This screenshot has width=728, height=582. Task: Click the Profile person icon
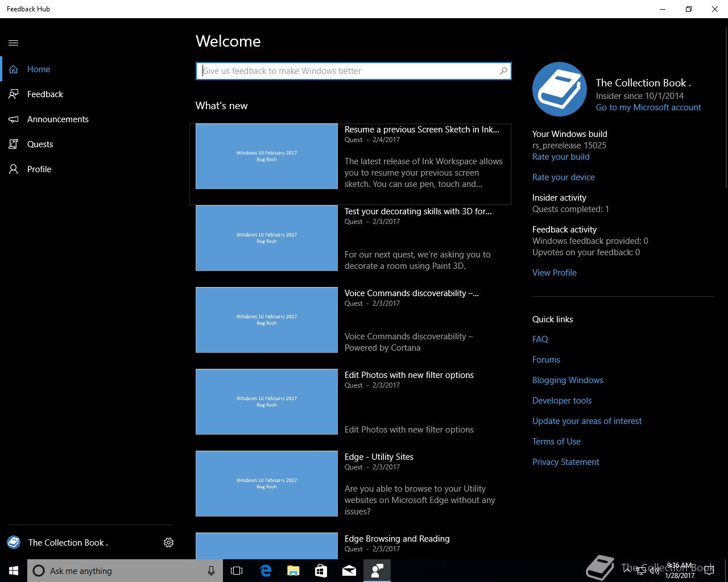(14, 169)
